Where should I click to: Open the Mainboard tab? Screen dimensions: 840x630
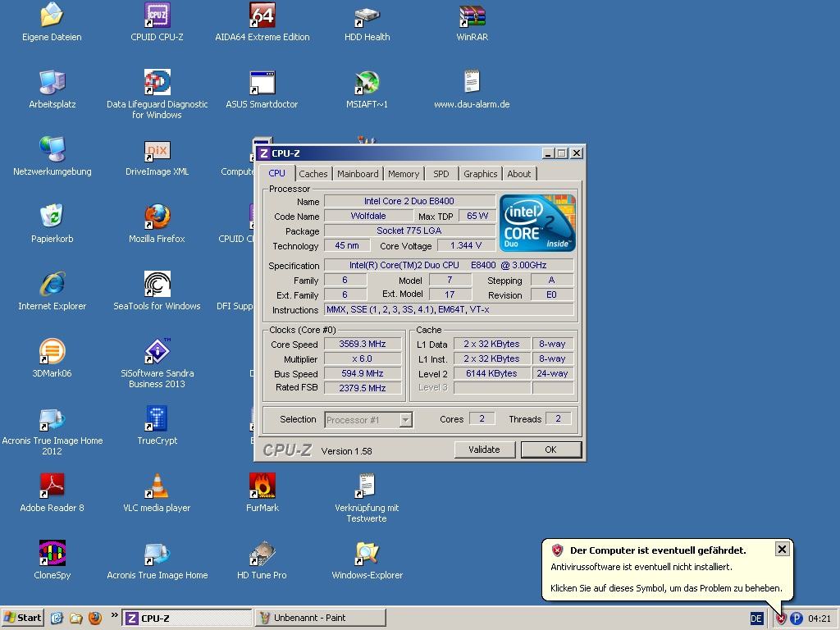pos(358,174)
